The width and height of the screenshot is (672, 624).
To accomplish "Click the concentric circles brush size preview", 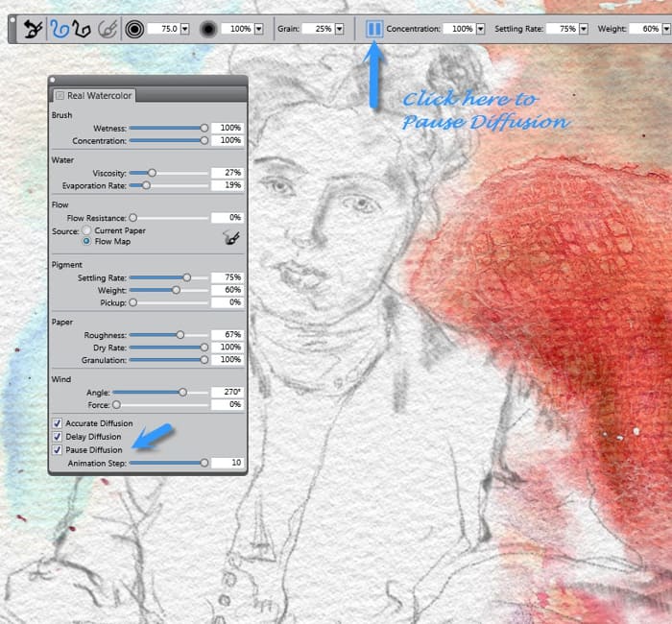I will (134, 29).
